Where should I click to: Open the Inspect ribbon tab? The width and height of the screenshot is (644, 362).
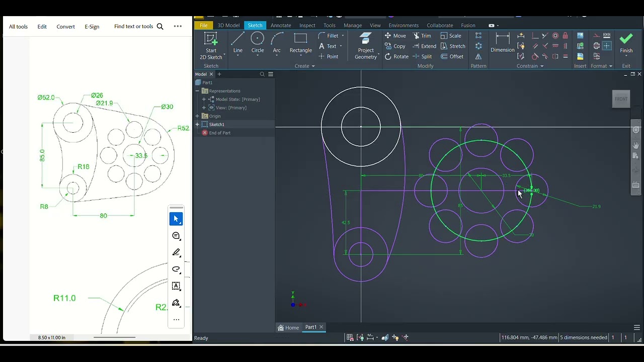(x=307, y=25)
